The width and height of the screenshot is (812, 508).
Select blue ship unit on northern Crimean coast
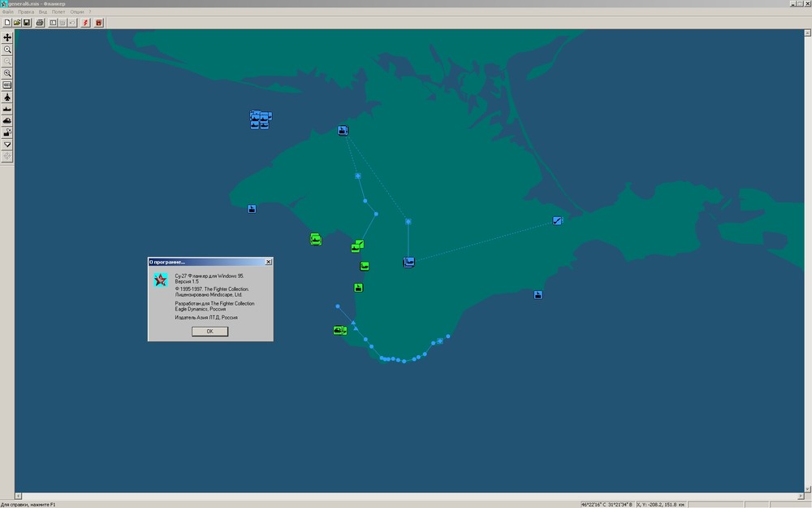coord(343,131)
